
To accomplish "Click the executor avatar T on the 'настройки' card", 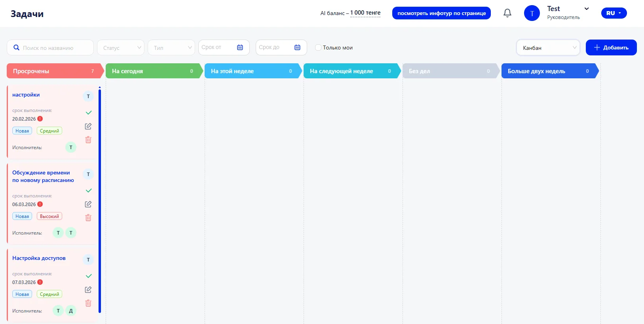I will point(71,148).
